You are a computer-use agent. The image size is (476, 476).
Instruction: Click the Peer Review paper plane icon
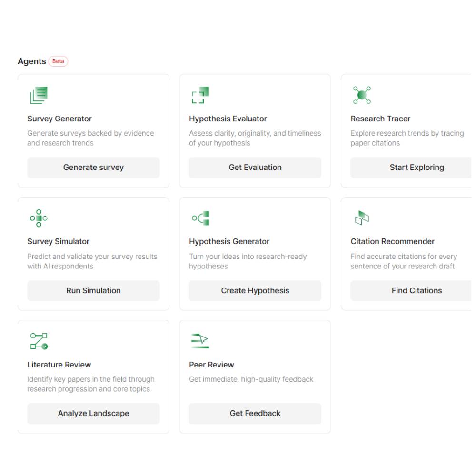point(201,340)
